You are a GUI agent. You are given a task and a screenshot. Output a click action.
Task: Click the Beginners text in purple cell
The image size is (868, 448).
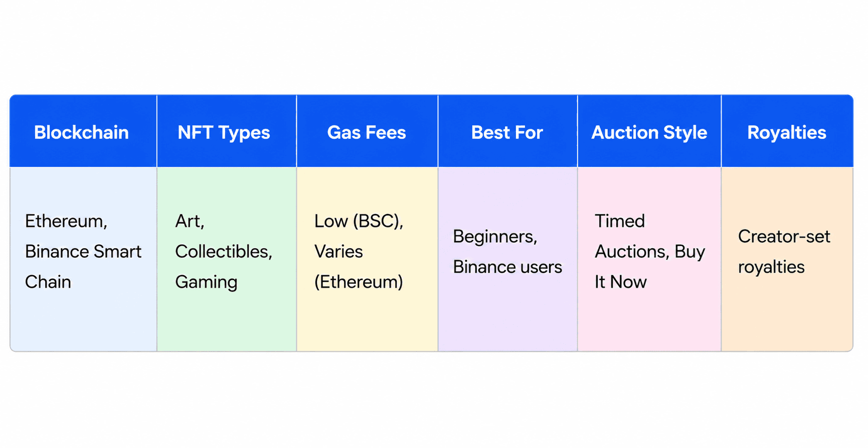click(x=495, y=237)
